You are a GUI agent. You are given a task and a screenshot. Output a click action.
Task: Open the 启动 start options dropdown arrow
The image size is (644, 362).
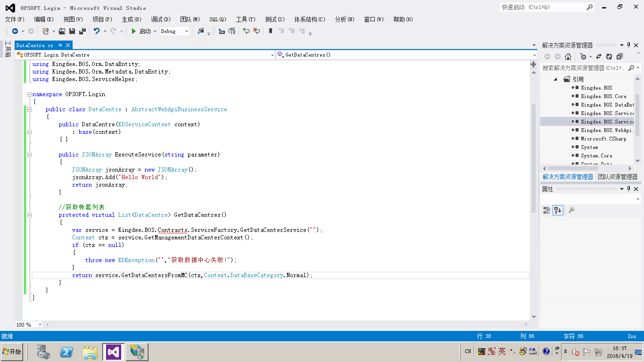(155, 31)
